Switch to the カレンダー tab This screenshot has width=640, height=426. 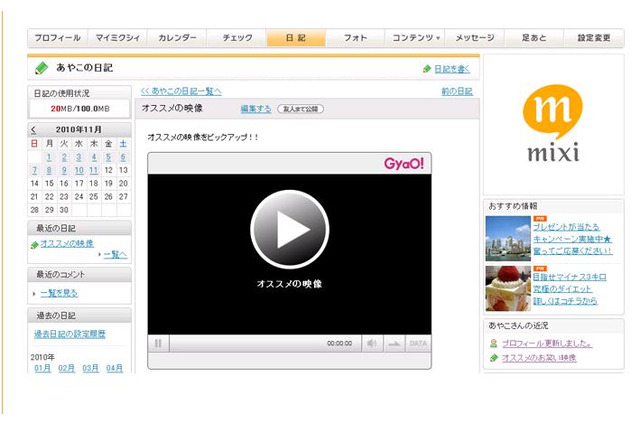point(177,38)
